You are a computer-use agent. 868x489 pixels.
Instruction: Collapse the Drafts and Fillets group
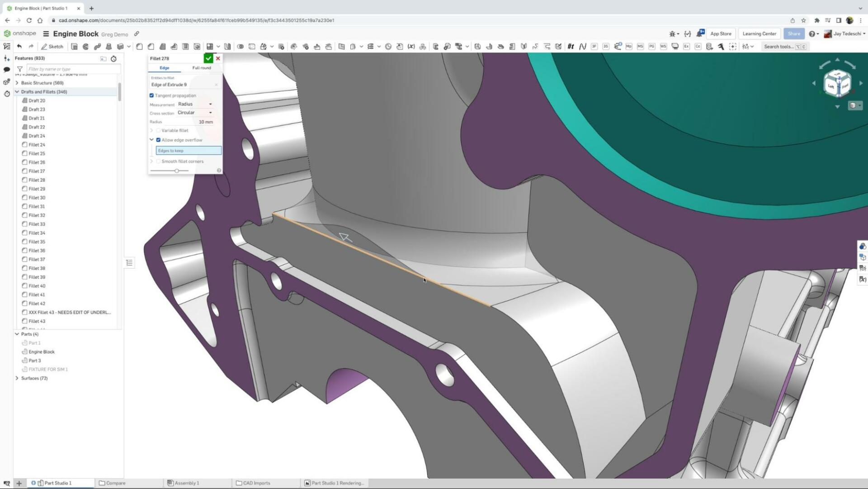click(x=17, y=92)
